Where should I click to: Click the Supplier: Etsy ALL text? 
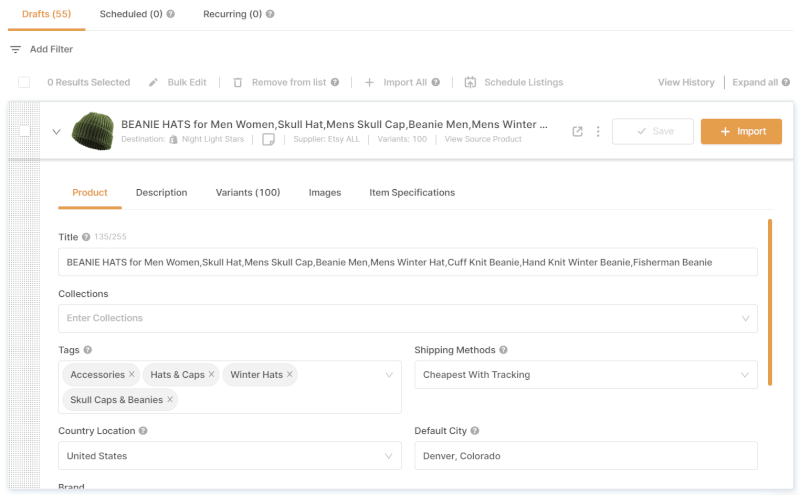click(327, 139)
